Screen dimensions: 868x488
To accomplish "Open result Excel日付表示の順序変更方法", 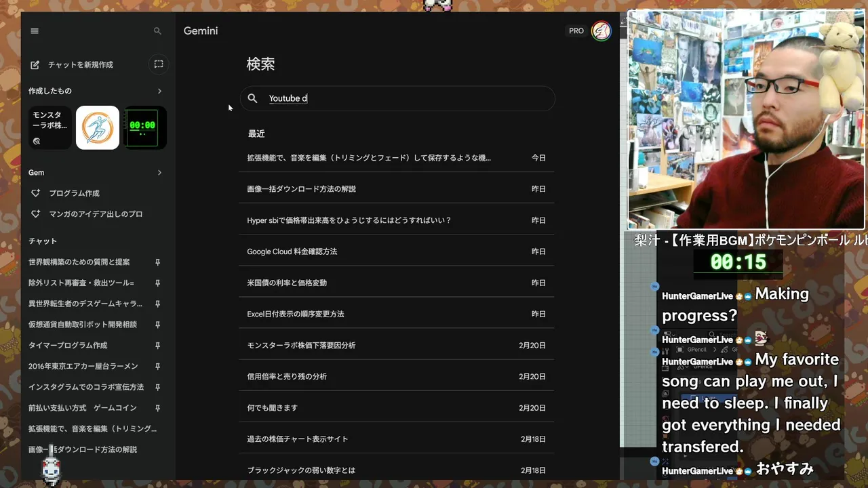I will [397, 314].
